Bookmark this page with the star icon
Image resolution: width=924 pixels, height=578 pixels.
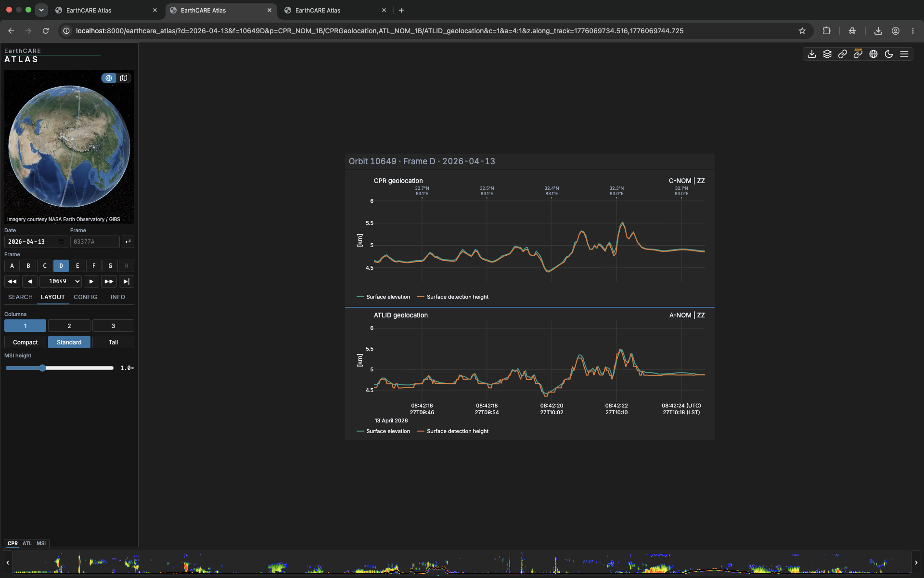tap(802, 31)
